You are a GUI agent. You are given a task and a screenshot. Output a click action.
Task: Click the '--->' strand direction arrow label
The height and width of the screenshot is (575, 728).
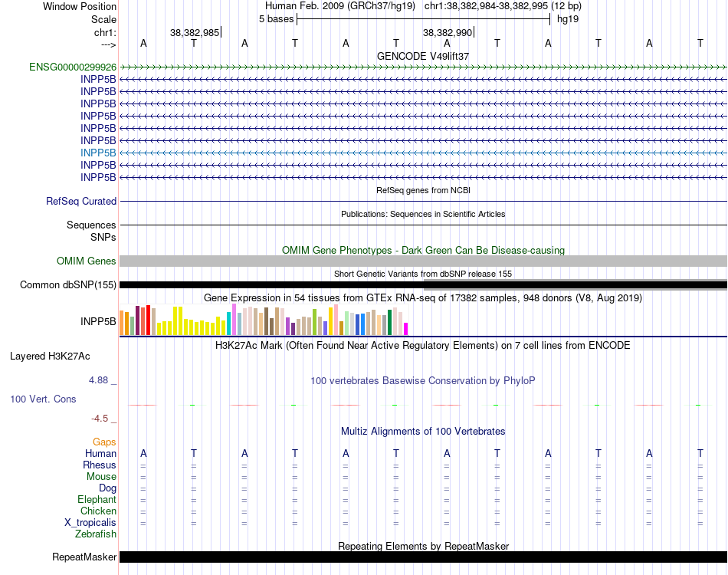click(x=108, y=44)
